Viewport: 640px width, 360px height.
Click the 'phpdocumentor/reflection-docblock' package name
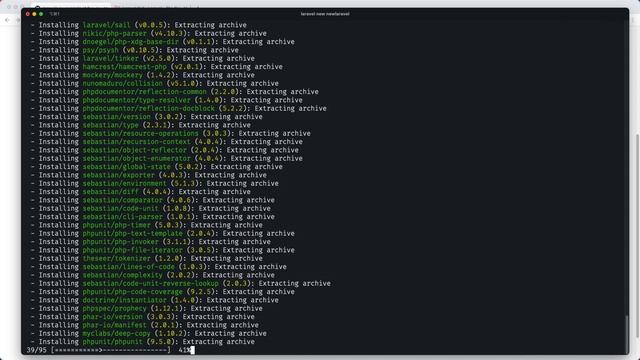click(x=149, y=108)
